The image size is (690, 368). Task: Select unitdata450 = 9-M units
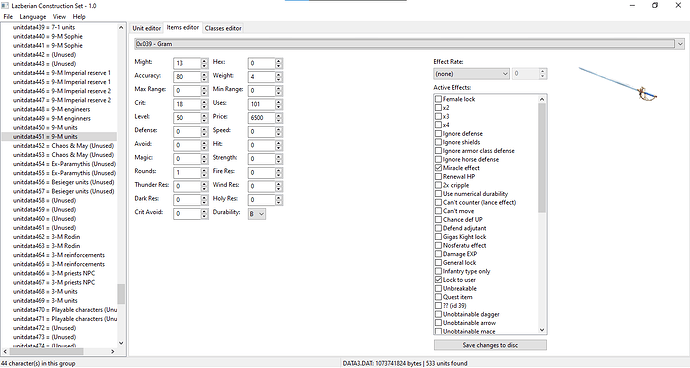45,128
